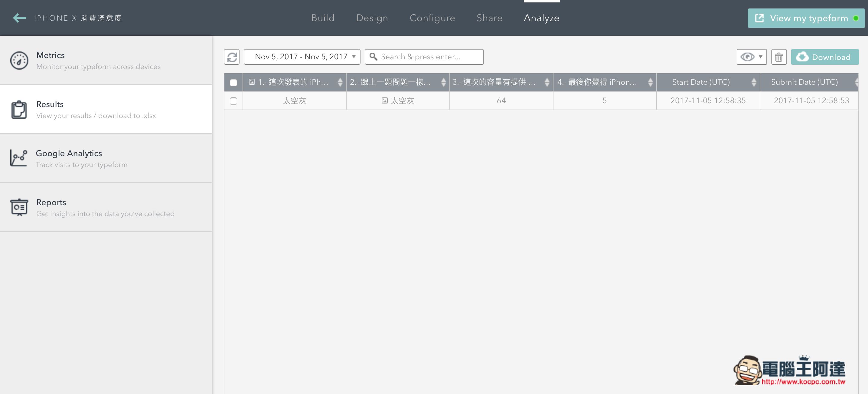Click the Download button
This screenshot has width=868, height=394.
pos(824,57)
